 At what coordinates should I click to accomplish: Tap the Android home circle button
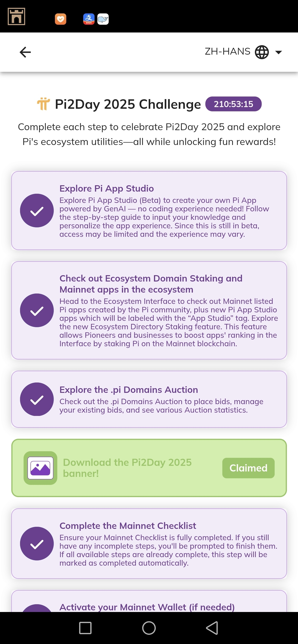pyautogui.click(x=149, y=628)
